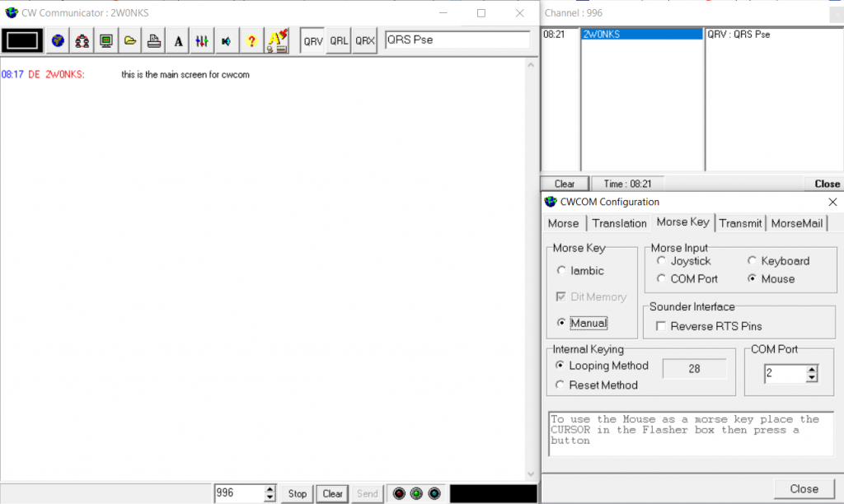Click the speaker sound icon
The height and width of the screenshot is (504, 844).
pos(225,40)
